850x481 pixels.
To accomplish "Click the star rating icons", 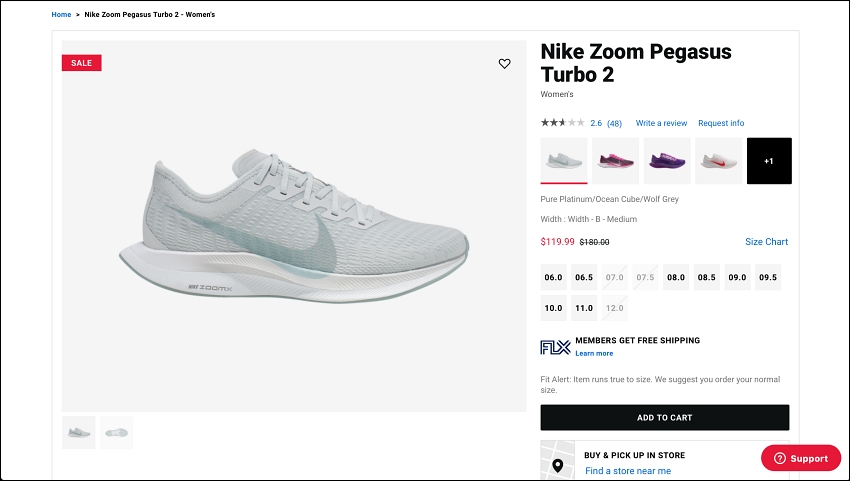I will pos(562,123).
